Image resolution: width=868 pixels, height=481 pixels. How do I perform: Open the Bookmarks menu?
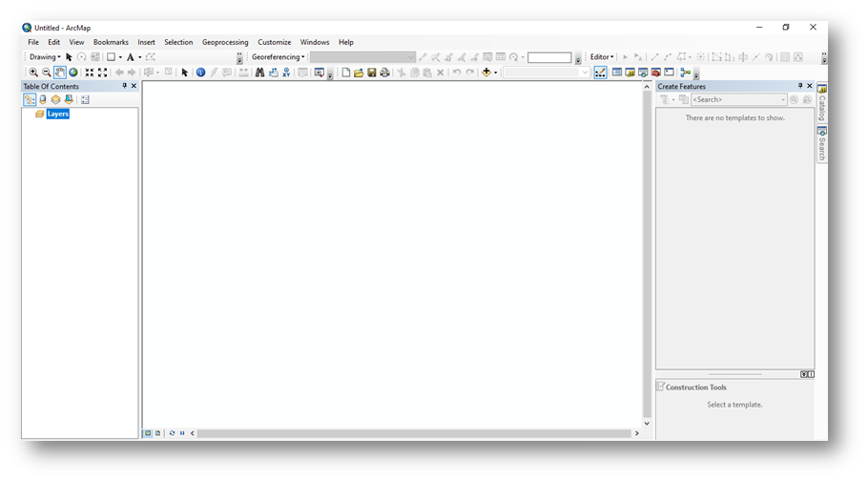tap(111, 42)
